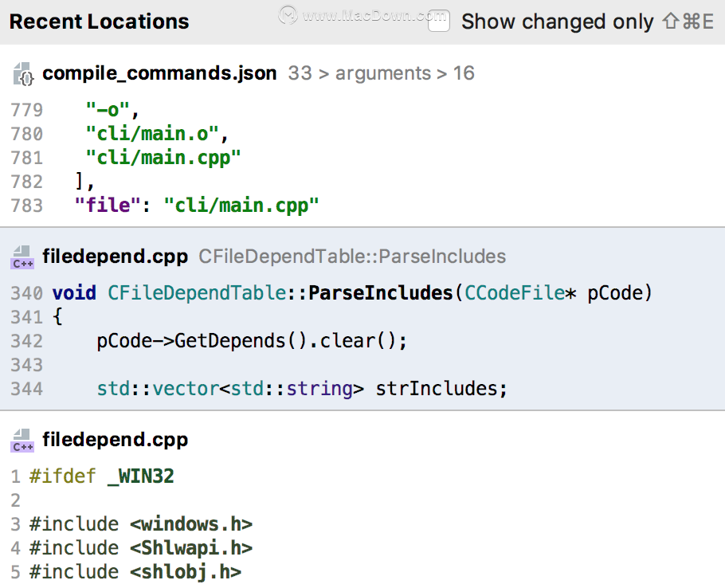Go to line 340 void ParseIncludes declaration
Image resolution: width=725 pixels, height=588 pixels.
coord(352,293)
